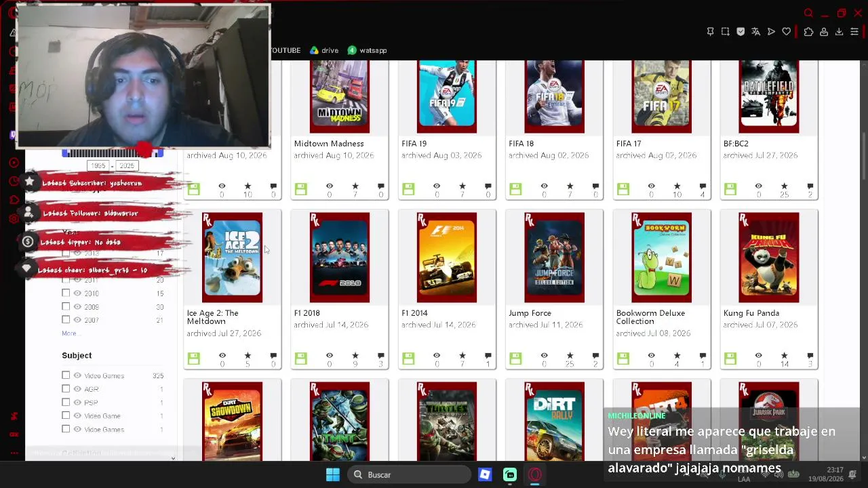Open the Dirt Rally cover thumbnail
The height and width of the screenshot is (488, 868).
554,421
